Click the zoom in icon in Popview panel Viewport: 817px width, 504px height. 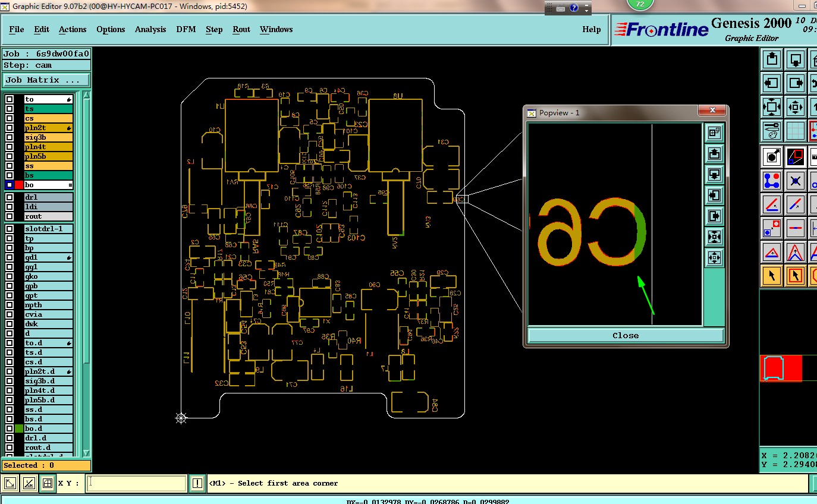click(714, 237)
